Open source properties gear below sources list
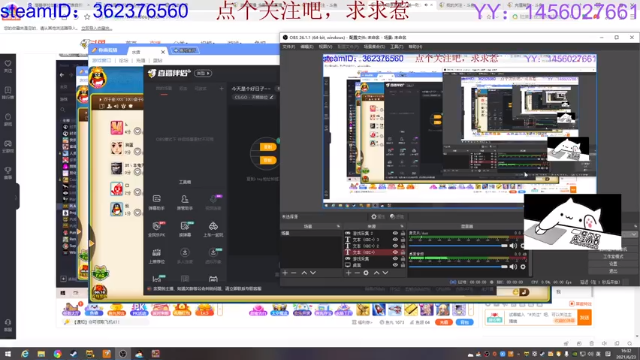Screen dimensions: 640x360 click(366, 273)
